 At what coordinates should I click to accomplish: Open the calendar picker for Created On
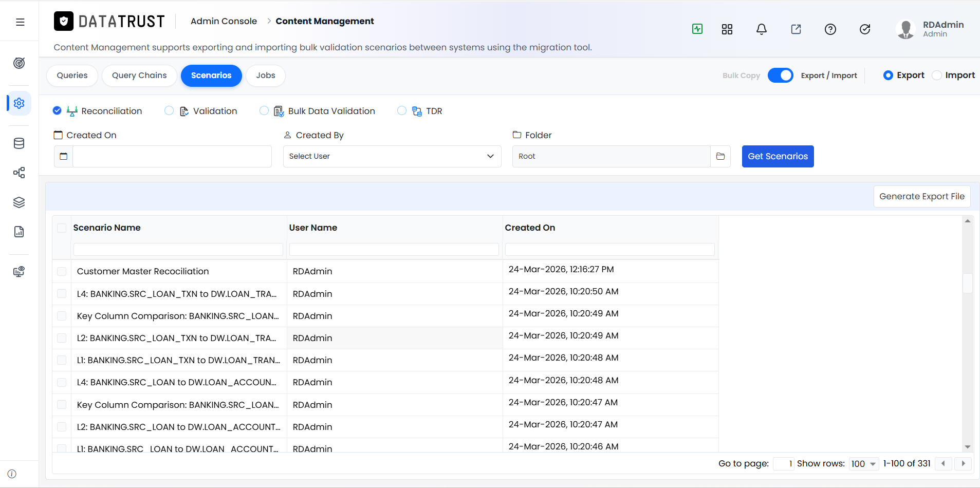(x=64, y=156)
